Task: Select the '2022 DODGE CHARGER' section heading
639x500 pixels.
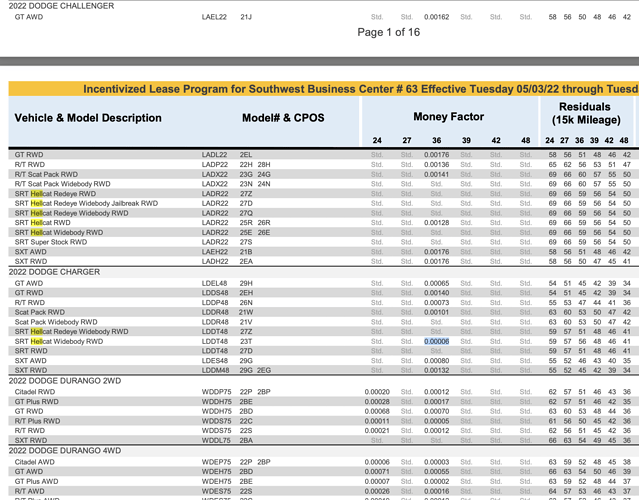Action: click(x=54, y=272)
